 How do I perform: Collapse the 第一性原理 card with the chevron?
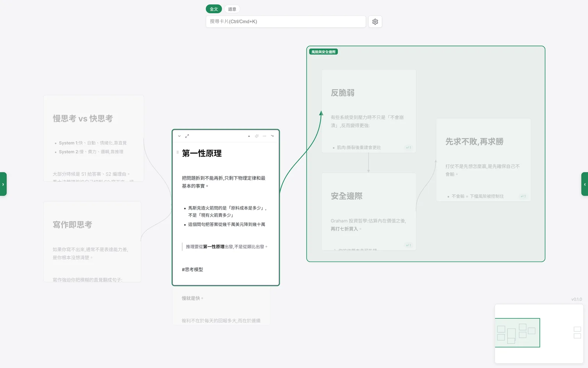click(179, 136)
